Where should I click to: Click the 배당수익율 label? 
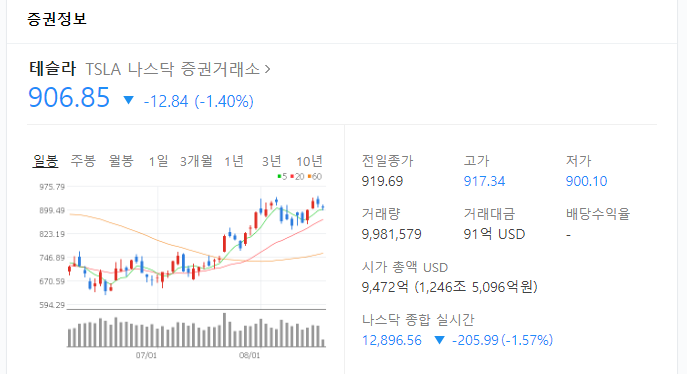598,214
